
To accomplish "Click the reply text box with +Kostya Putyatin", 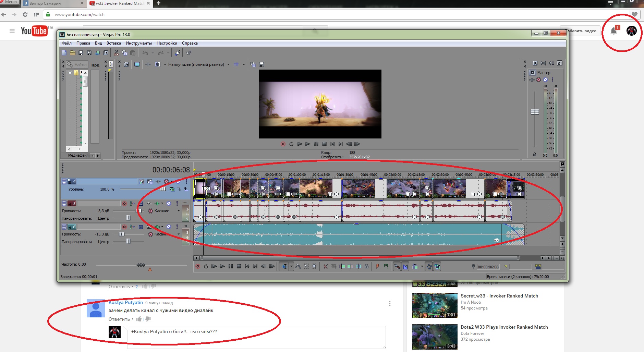I will [x=256, y=337].
